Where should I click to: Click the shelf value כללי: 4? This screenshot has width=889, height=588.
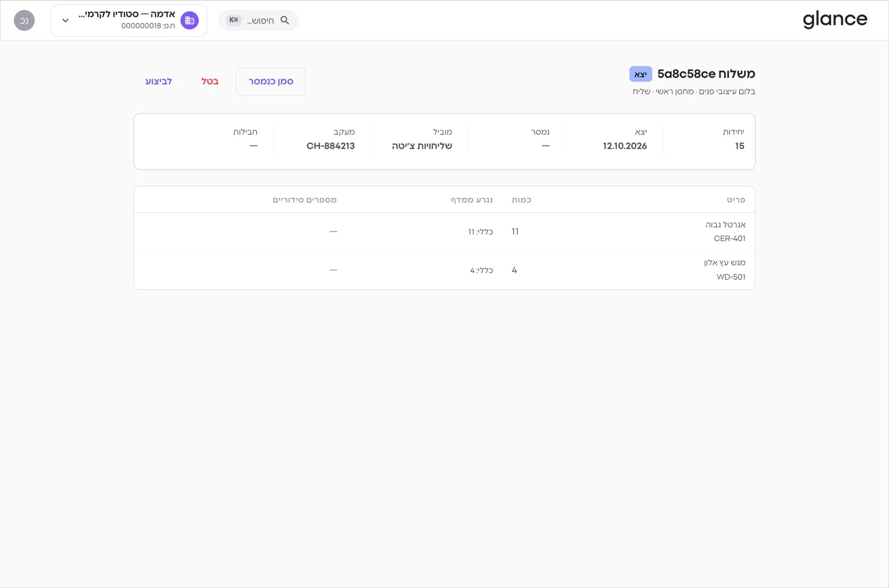coord(482,270)
